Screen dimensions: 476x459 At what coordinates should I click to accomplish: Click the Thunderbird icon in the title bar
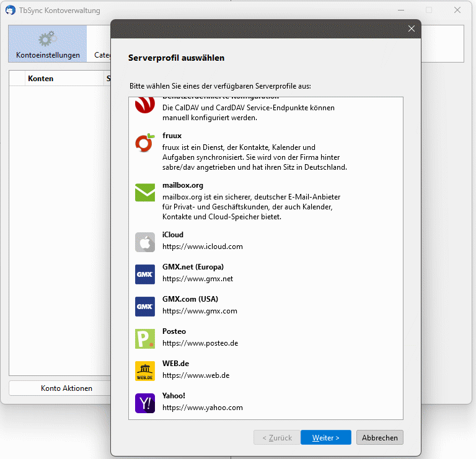(11, 10)
